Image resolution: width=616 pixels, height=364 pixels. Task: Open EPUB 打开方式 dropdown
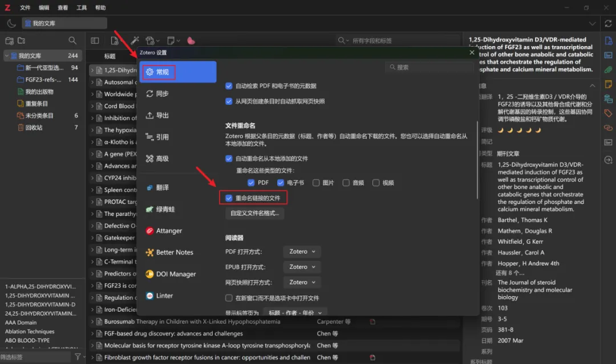pyautogui.click(x=302, y=267)
